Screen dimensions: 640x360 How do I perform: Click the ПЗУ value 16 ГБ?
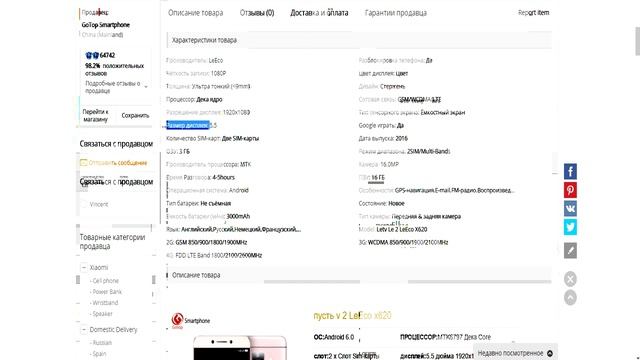[378, 178]
